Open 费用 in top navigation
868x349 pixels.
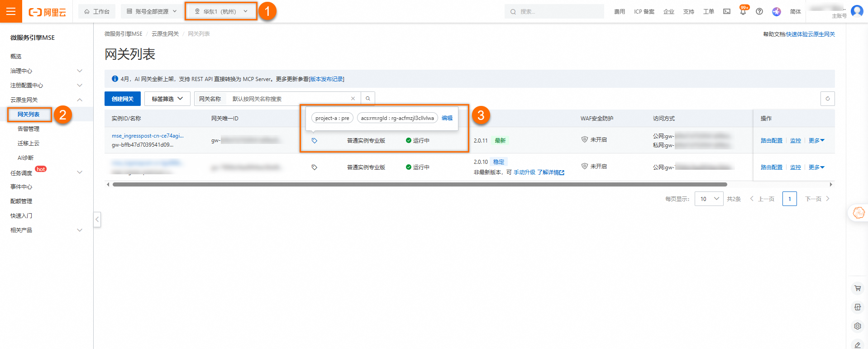pos(619,12)
